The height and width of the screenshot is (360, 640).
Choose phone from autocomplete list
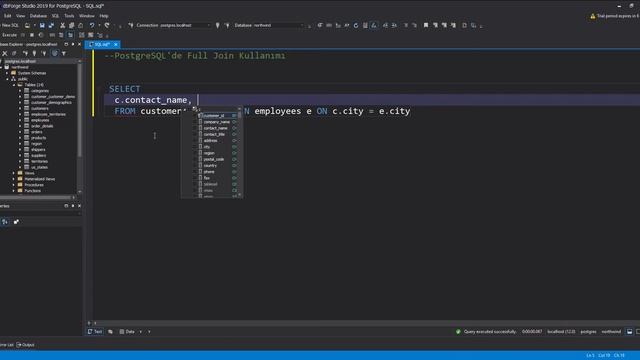pyautogui.click(x=217, y=172)
